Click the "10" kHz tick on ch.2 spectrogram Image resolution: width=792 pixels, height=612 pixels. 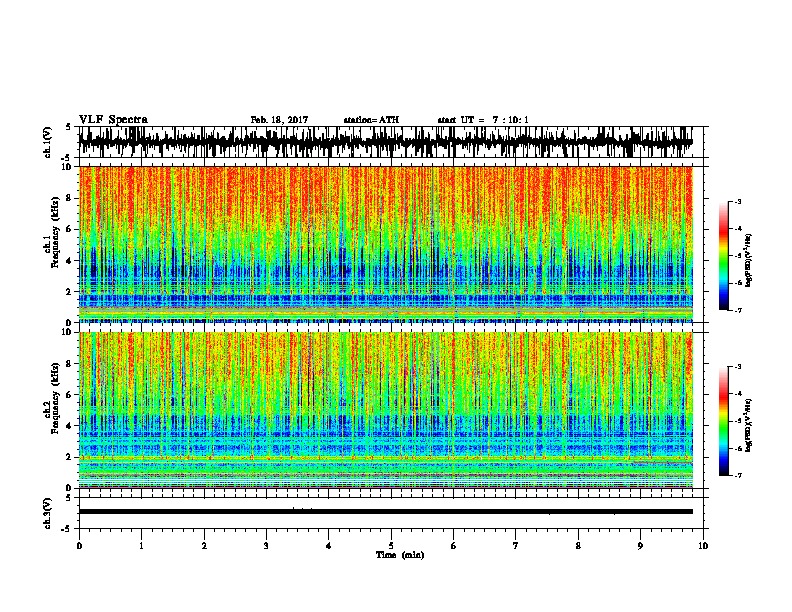pos(67,332)
